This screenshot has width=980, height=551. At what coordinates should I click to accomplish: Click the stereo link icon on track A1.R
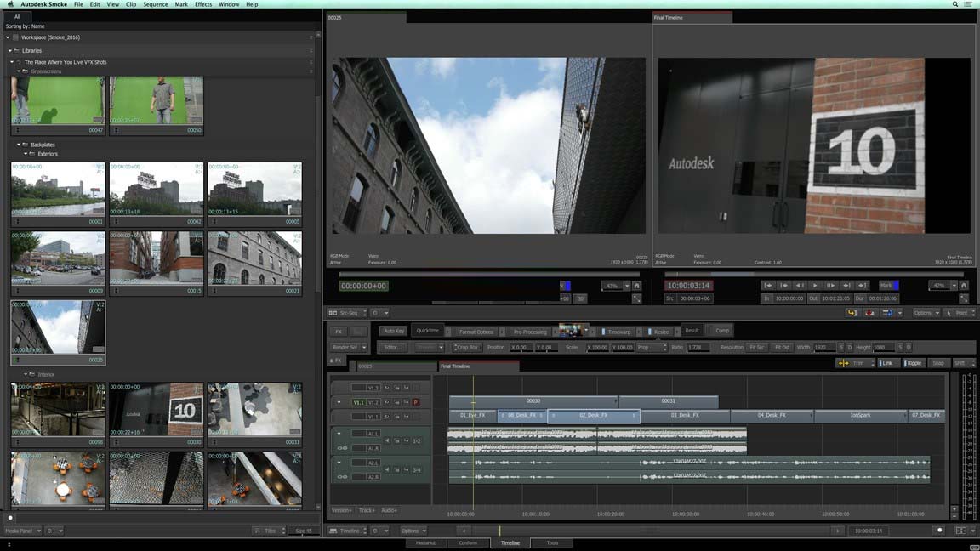[343, 448]
